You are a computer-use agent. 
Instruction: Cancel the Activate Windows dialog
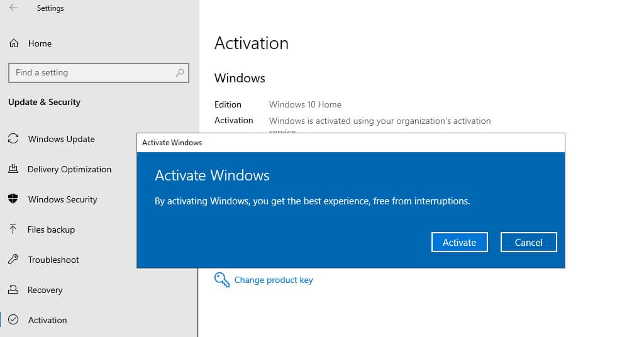point(528,242)
